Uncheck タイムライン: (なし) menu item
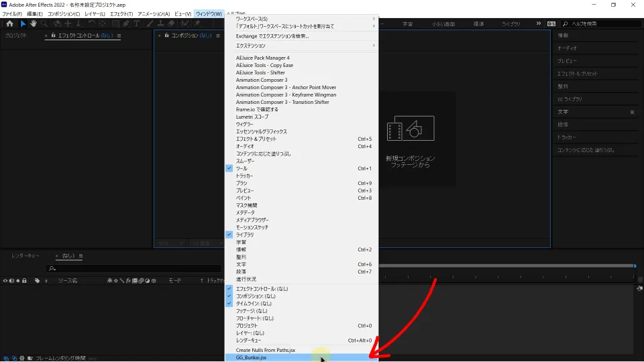The image size is (644, 362). [x=302, y=304]
